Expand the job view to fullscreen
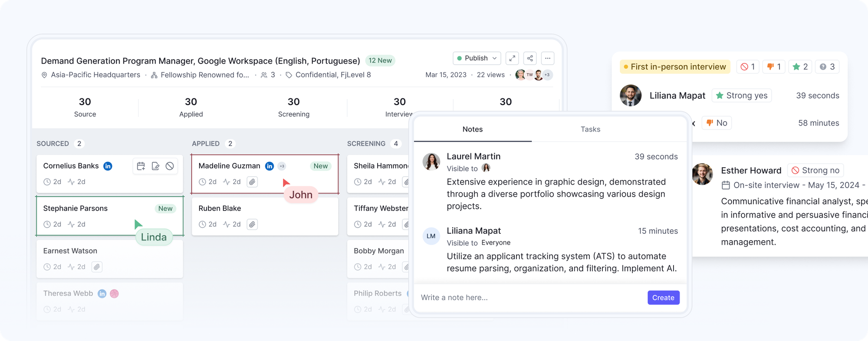Viewport: 868px width, 341px height. tap(512, 58)
